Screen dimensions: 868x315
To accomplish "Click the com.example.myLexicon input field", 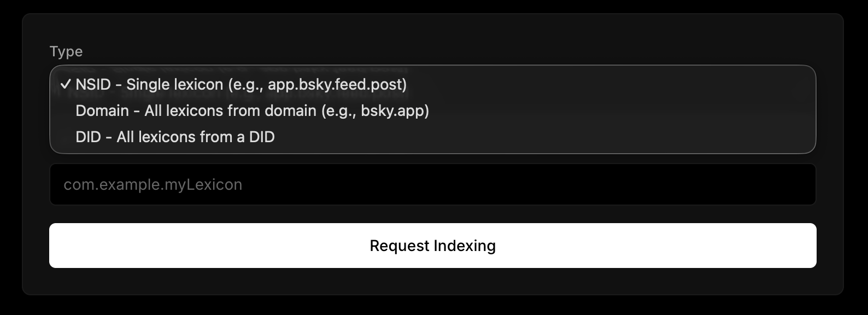I will coord(432,185).
